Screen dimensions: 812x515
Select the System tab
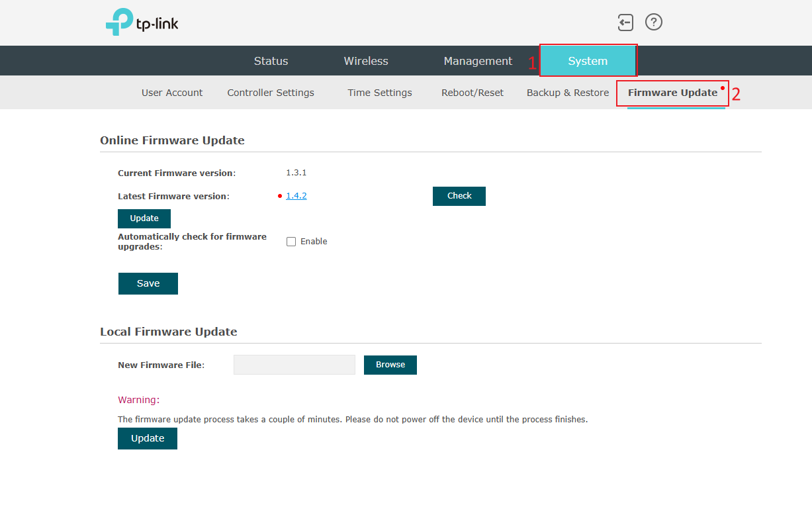588,61
